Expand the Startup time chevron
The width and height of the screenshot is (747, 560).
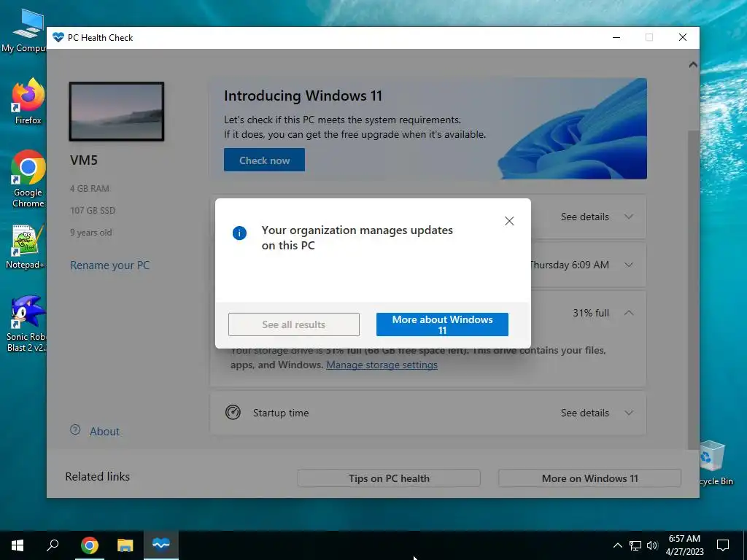tap(629, 413)
